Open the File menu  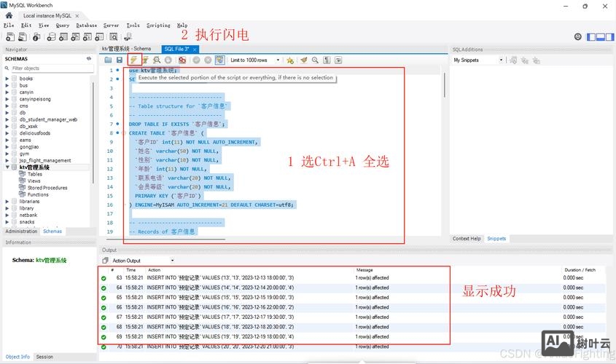point(9,25)
